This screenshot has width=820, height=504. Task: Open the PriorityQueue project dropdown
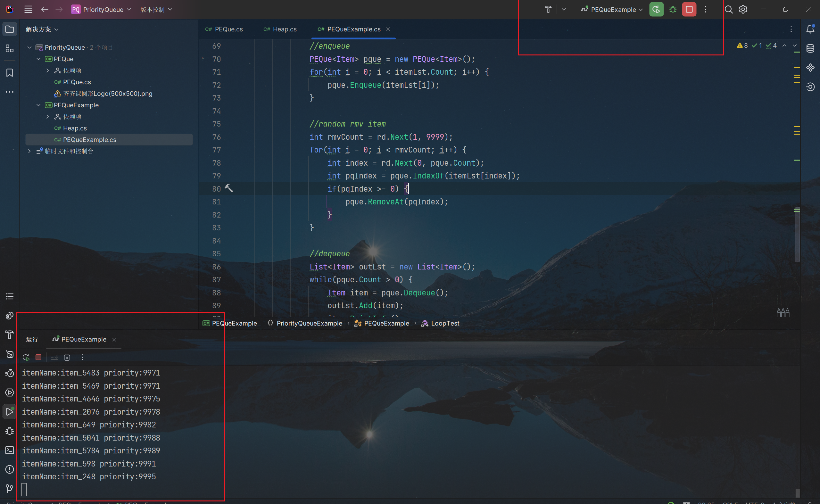101,9
